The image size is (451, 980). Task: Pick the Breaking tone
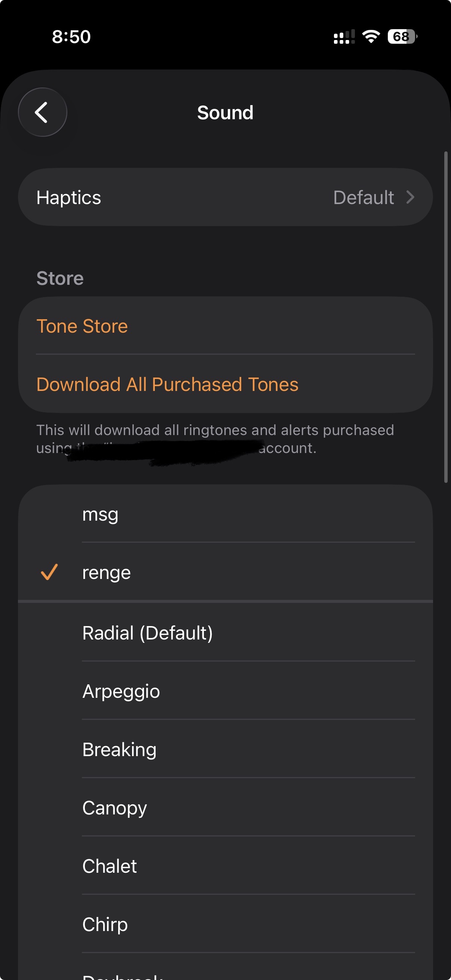(x=120, y=749)
